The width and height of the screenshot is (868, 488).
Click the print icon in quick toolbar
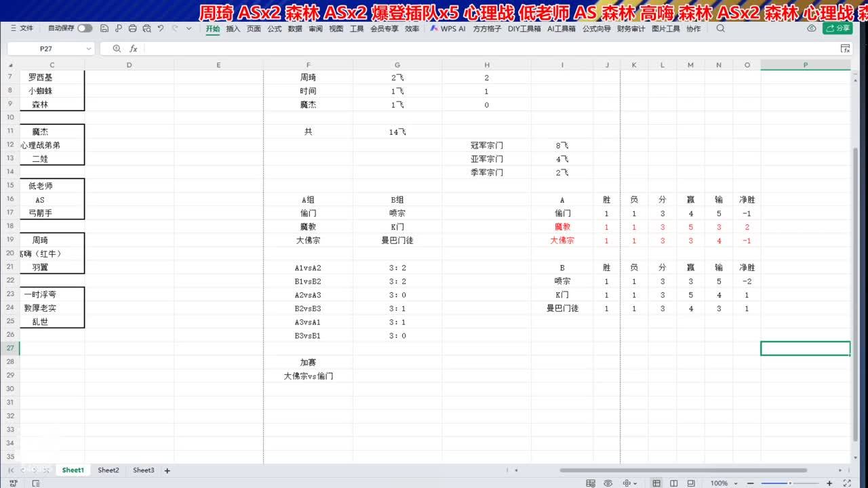(x=132, y=28)
